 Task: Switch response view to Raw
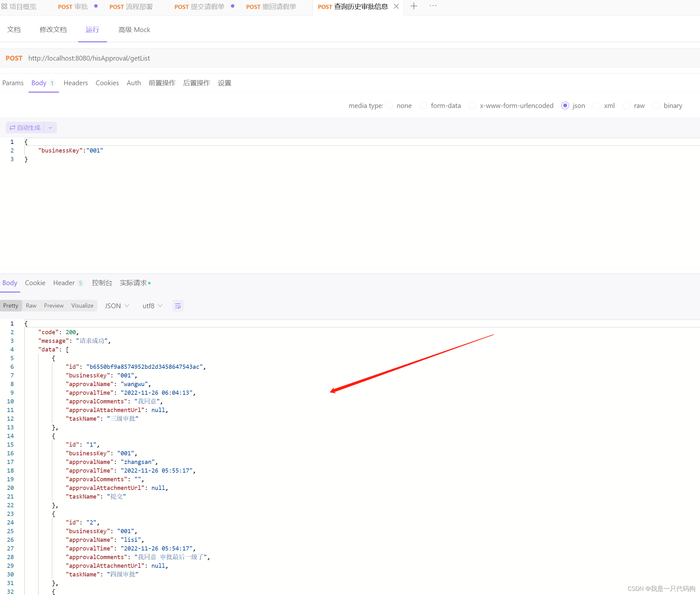click(x=31, y=306)
